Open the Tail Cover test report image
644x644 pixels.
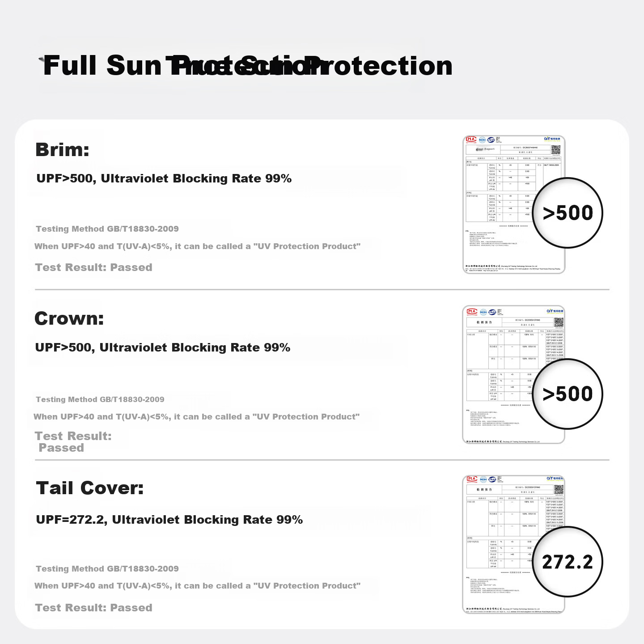pos(513,544)
